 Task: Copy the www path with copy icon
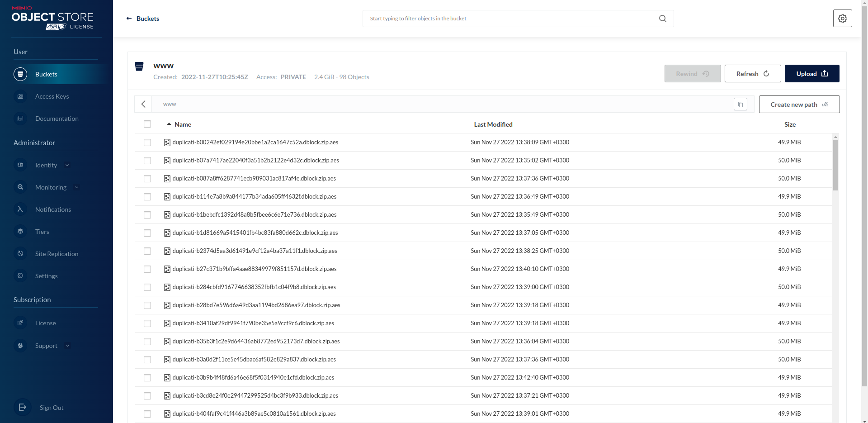pyautogui.click(x=741, y=105)
